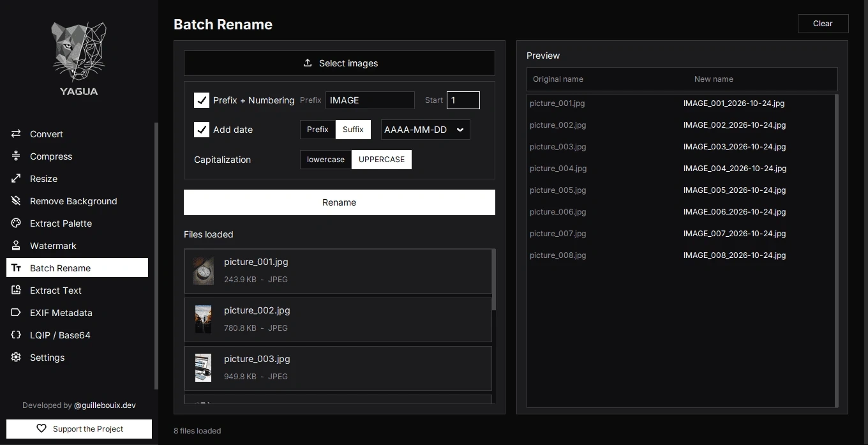
Task: Open the AAAA-MM-DD date format dropdown
Action: tap(426, 130)
